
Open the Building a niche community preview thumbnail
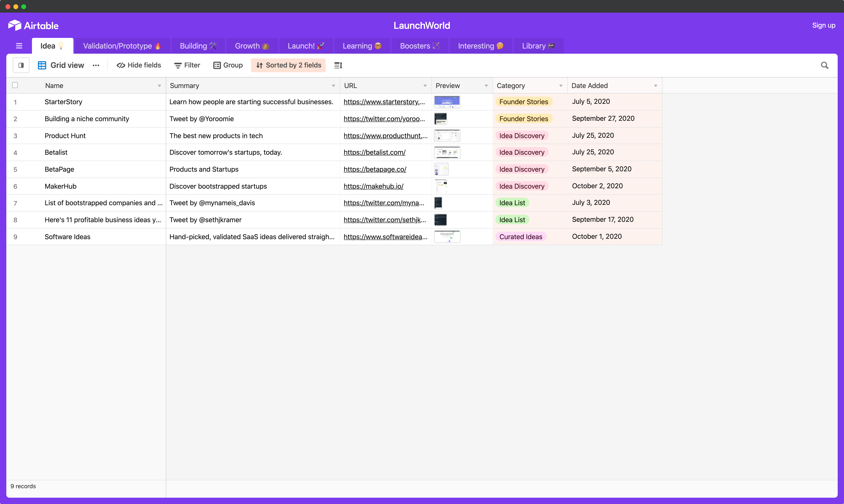(441, 119)
